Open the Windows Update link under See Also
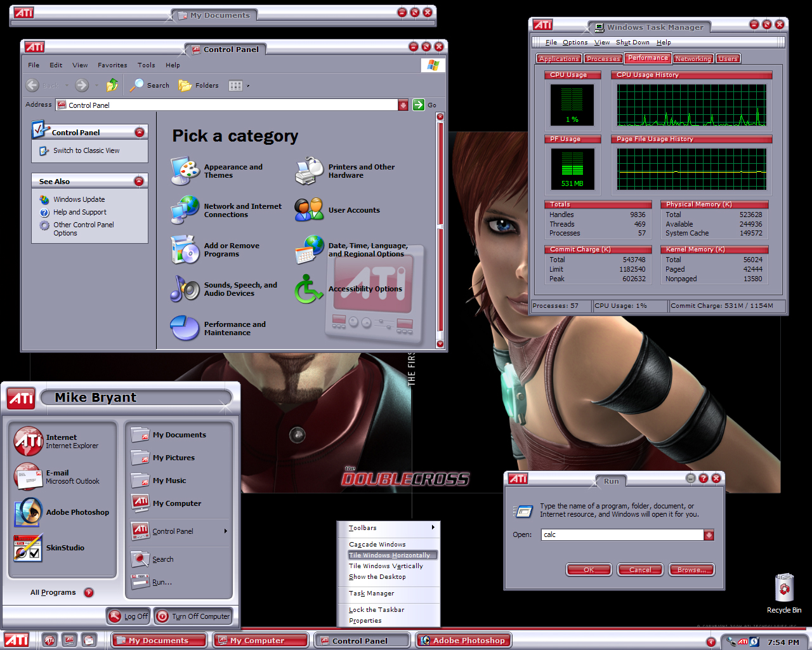812x650 pixels. 79,199
